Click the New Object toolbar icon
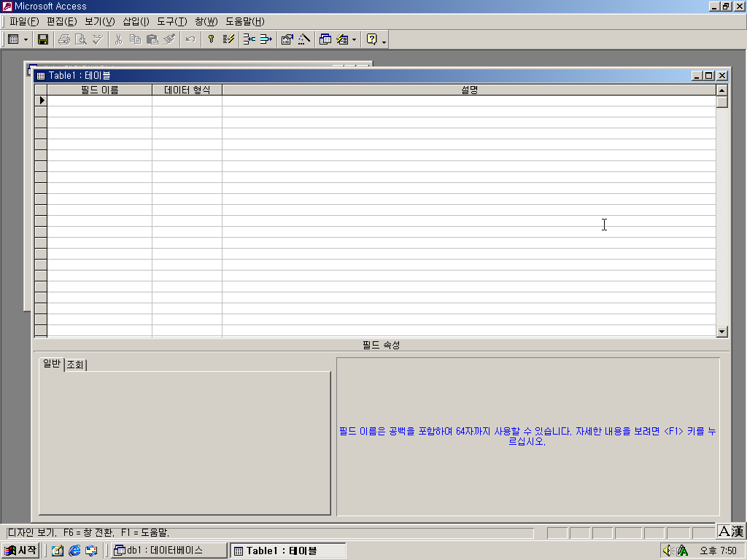Viewport: 747px width, 560px height. (x=342, y=39)
